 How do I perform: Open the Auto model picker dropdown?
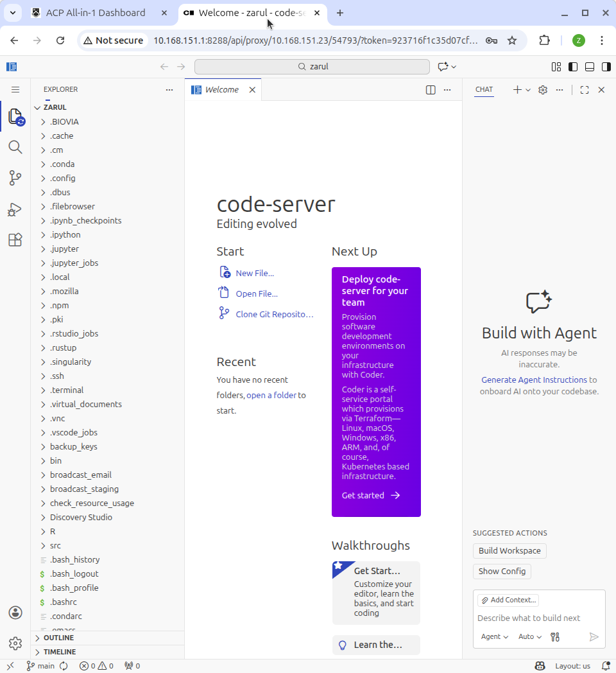(x=529, y=636)
